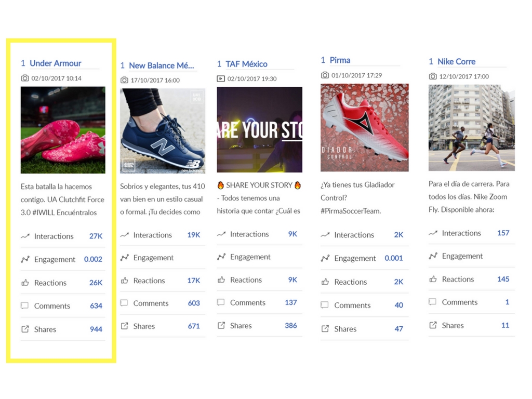Click the camera icon beside Pirma date
Screen dimensions: 532x399
pyautogui.click(x=325, y=75)
